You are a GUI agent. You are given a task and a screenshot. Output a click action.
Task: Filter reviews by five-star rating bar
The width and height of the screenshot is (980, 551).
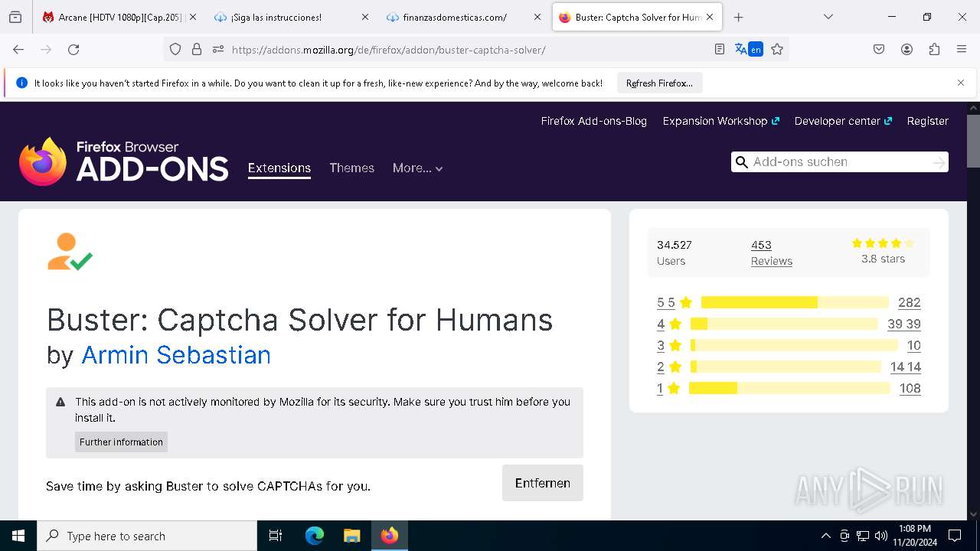794,302
